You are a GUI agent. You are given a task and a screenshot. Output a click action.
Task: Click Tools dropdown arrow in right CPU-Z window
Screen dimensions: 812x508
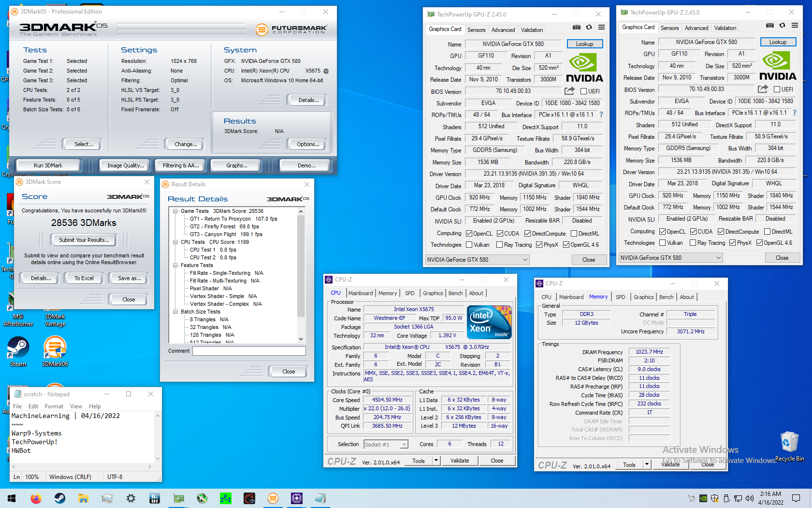point(647,464)
